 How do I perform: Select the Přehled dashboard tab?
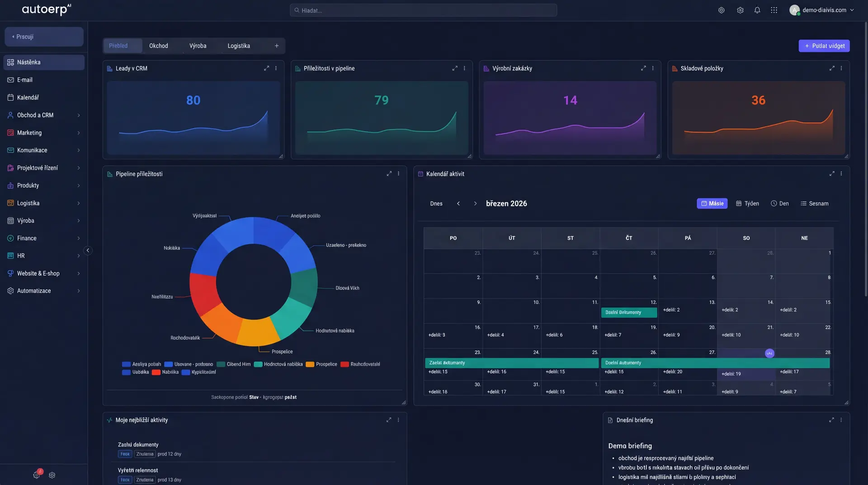[123, 46]
